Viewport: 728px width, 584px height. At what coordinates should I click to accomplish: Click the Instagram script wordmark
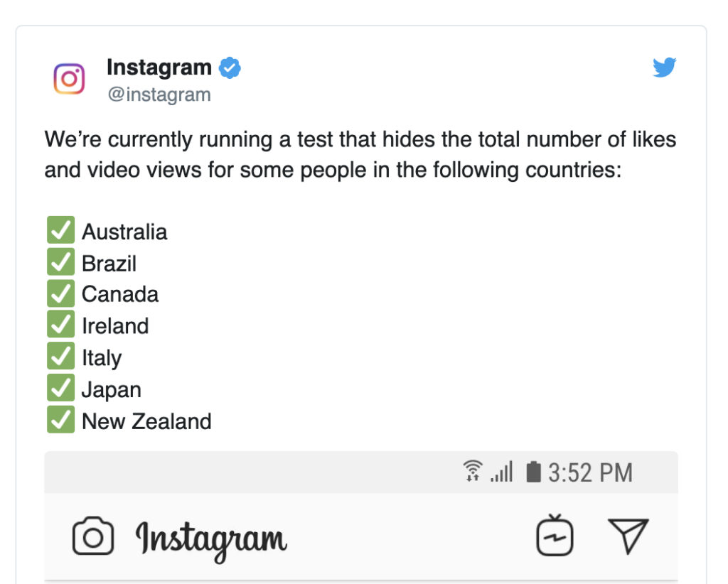pyautogui.click(x=211, y=540)
